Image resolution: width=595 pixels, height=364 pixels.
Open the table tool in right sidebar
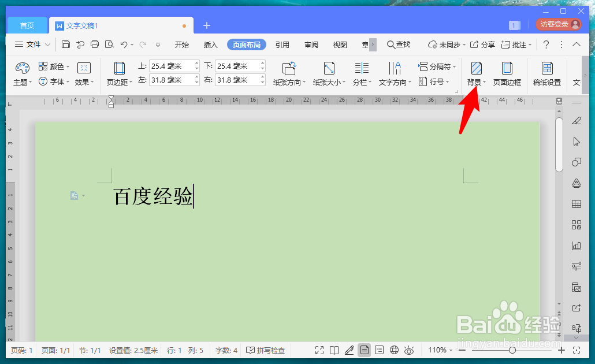coord(576,203)
